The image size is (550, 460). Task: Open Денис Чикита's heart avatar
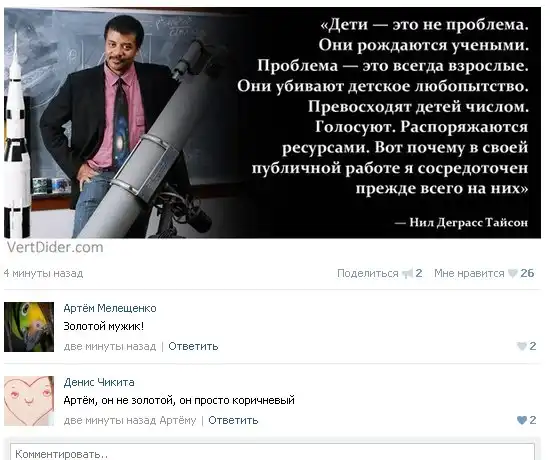point(29,401)
